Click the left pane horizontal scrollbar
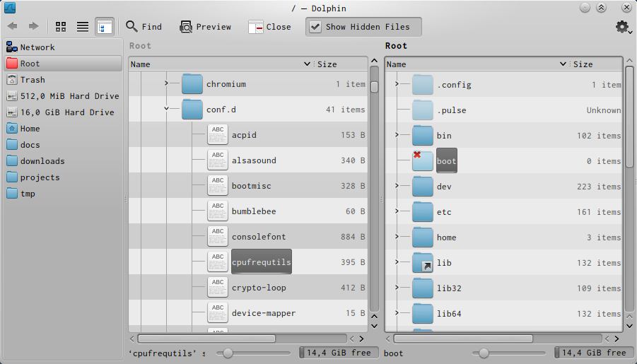 [206, 339]
